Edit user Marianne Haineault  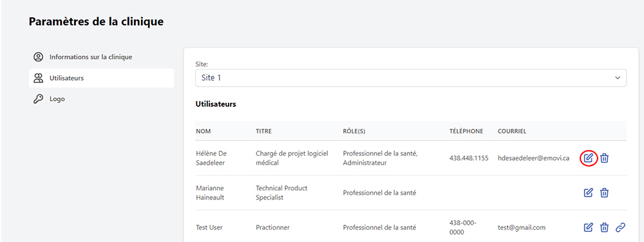588,192
